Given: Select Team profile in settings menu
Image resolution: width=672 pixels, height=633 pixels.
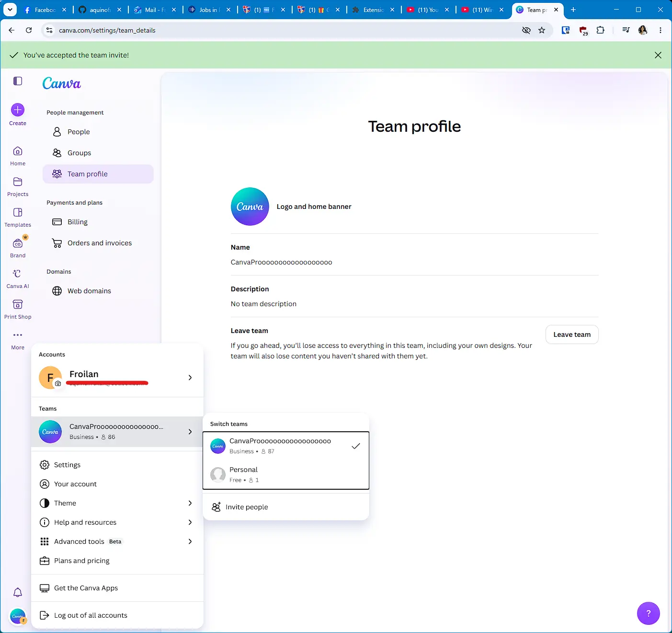Looking at the screenshot, I should click(x=98, y=174).
